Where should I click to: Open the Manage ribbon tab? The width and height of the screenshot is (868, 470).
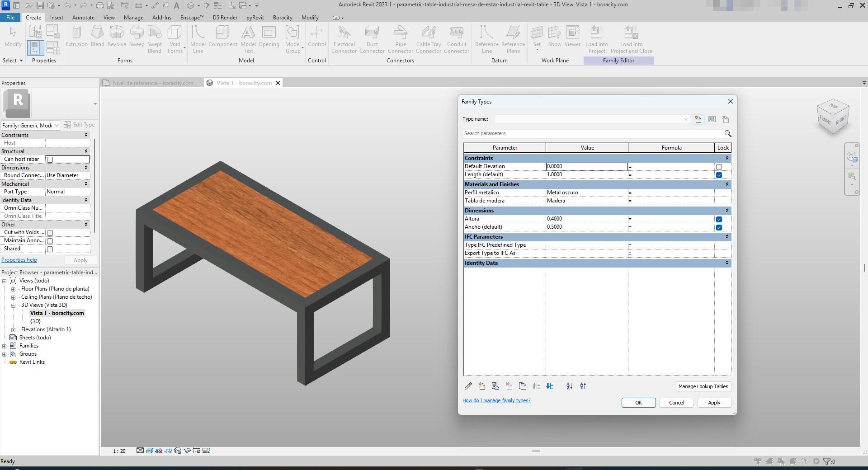point(133,18)
